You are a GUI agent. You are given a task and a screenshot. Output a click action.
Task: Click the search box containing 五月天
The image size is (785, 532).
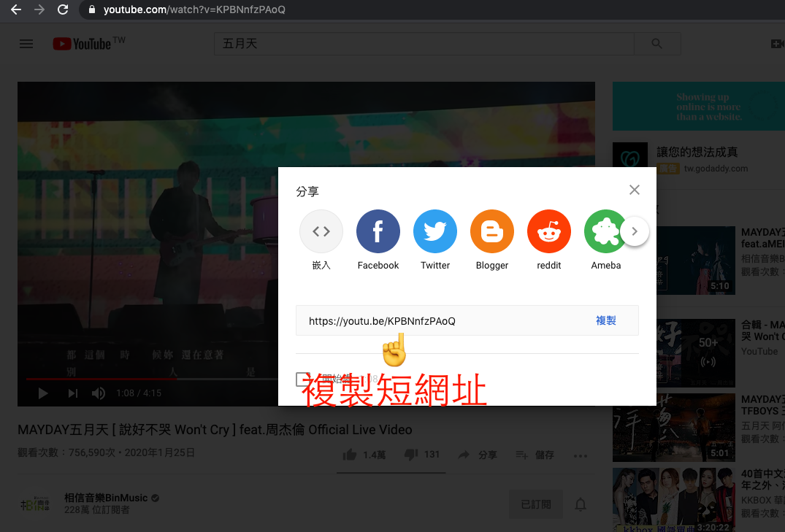(x=424, y=44)
